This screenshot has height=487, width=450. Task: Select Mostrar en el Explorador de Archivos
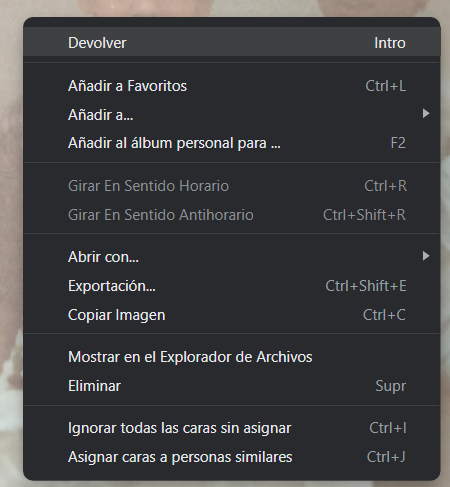[x=232, y=357]
